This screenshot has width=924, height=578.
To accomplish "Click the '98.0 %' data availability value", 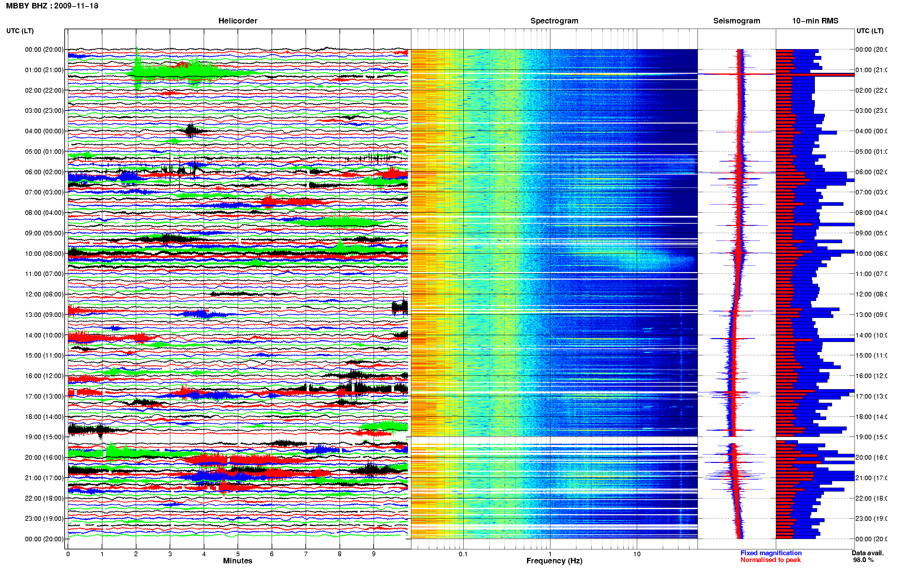I will [863, 560].
